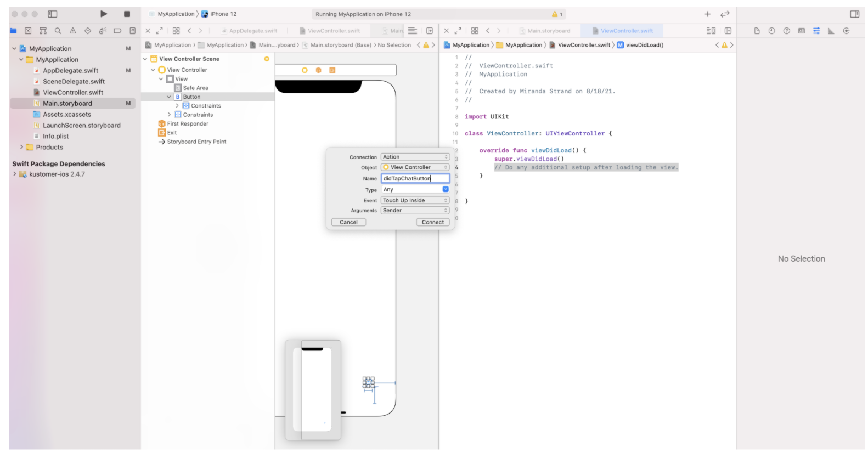Toggle the navigator sidebar visibility

(x=53, y=14)
